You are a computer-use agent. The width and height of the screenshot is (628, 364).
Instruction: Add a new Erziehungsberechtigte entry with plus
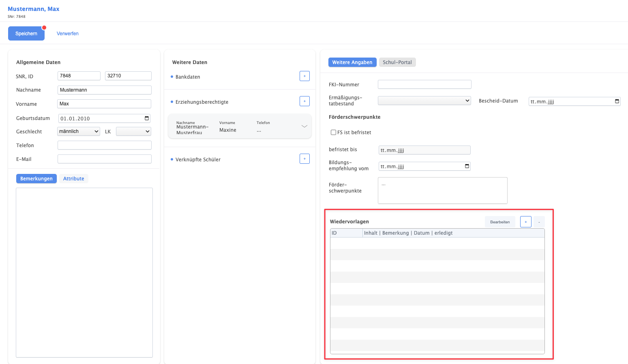(304, 101)
